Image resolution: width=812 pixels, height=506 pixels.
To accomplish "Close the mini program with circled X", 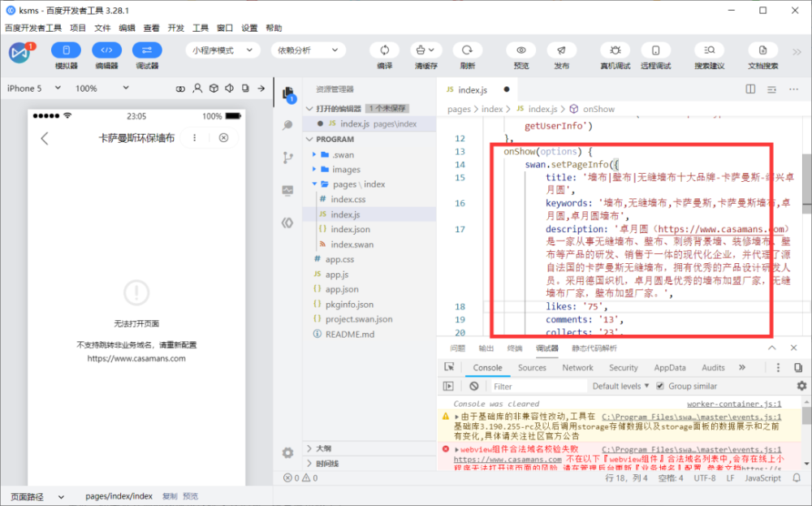I will click(223, 138).
